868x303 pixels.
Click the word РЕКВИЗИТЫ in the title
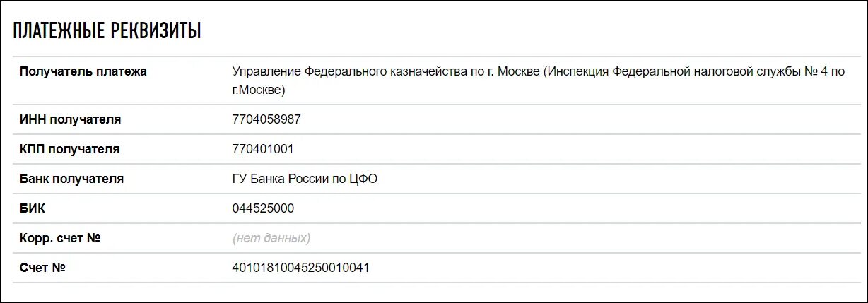point(156,31)
